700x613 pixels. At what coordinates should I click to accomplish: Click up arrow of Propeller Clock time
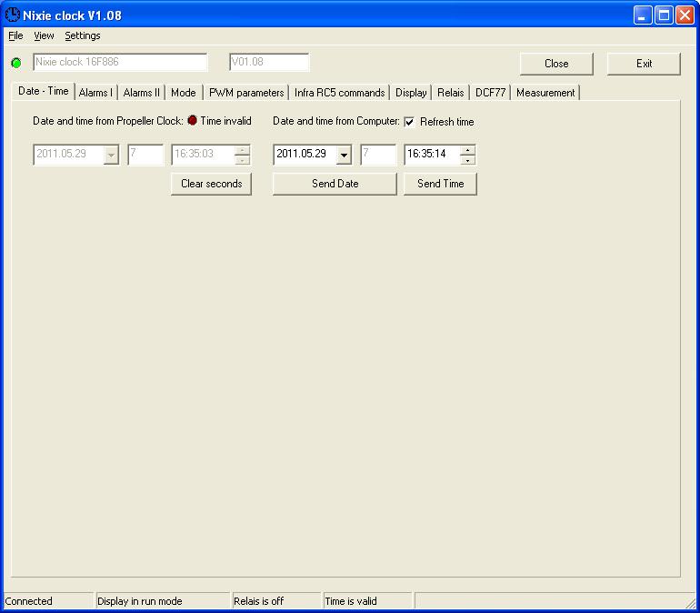tap(242, 150)
